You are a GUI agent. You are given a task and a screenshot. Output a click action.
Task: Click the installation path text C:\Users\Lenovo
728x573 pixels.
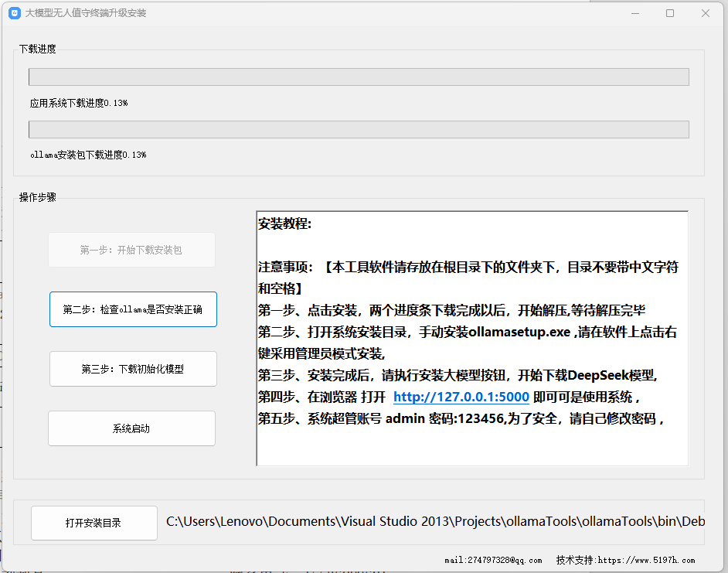[436, 521]
